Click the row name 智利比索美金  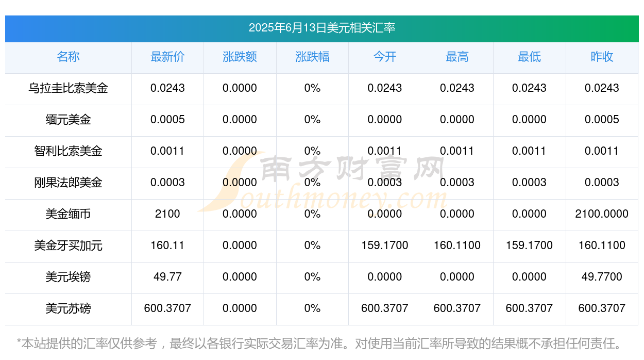click(x=68, y=151)
